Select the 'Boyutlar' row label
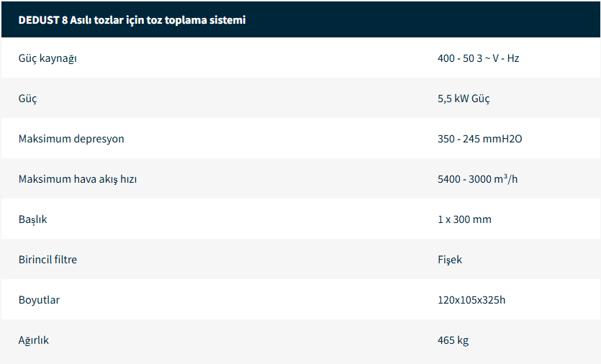Image resolution: width=601 pixels, height=364 pixels. [39, 300]
